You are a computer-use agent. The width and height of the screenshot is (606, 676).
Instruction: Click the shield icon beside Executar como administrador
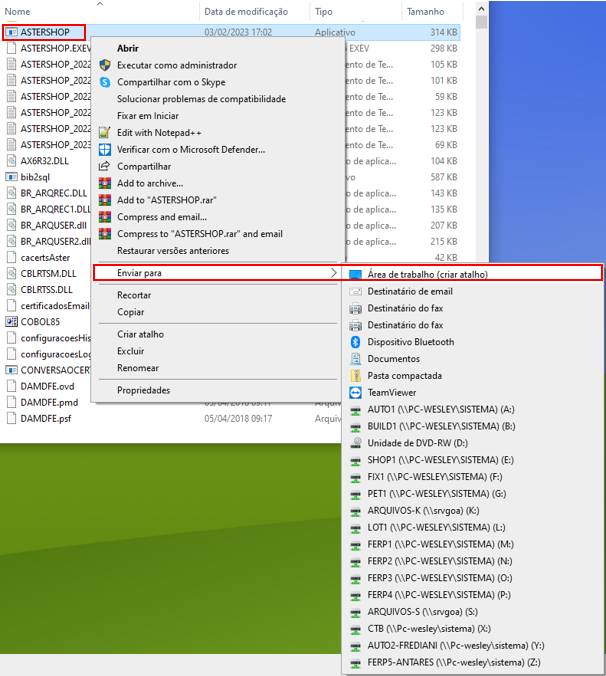tap(105, 65)
